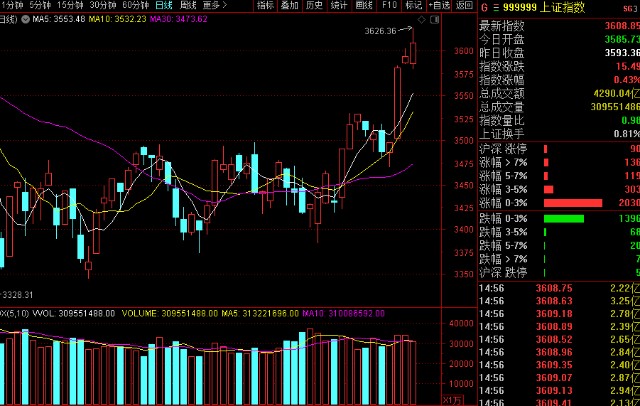The width and height of the screenshot is (640, 406).
Task: Click the 3608.63 tick trade row
Action: 559,301
